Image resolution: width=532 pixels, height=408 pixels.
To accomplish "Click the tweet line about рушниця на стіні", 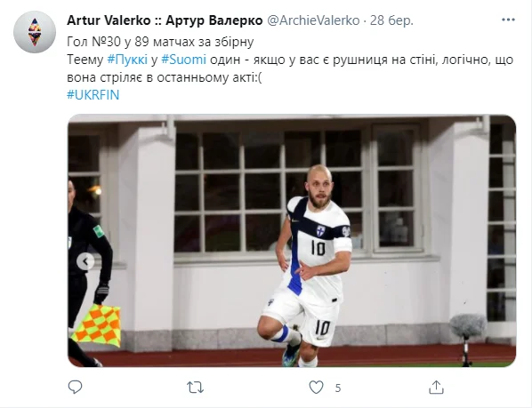I will 290,68.
